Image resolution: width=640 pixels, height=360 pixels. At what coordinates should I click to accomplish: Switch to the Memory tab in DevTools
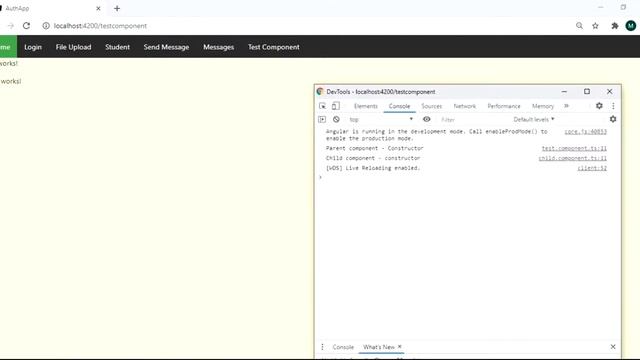tap(543, 106)
